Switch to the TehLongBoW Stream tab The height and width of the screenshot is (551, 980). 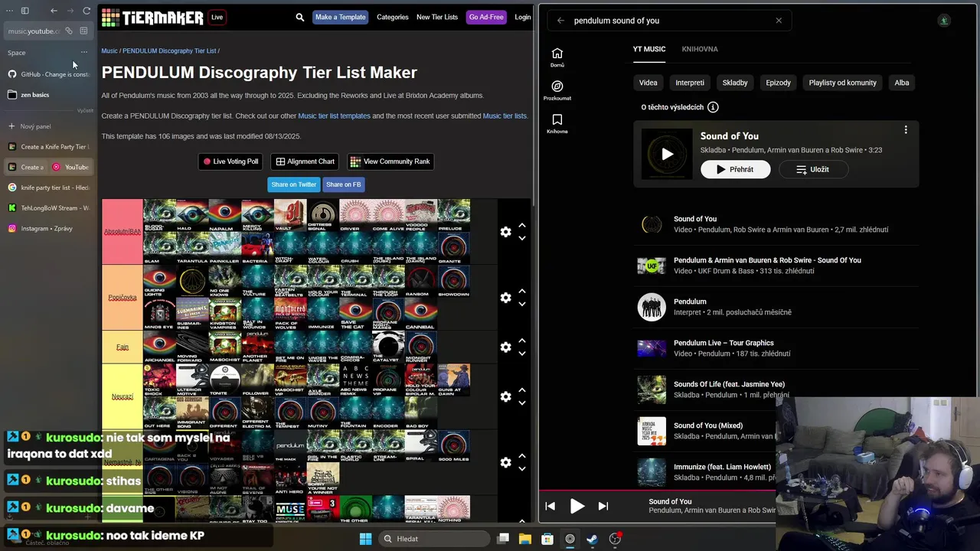click(48, 207)
